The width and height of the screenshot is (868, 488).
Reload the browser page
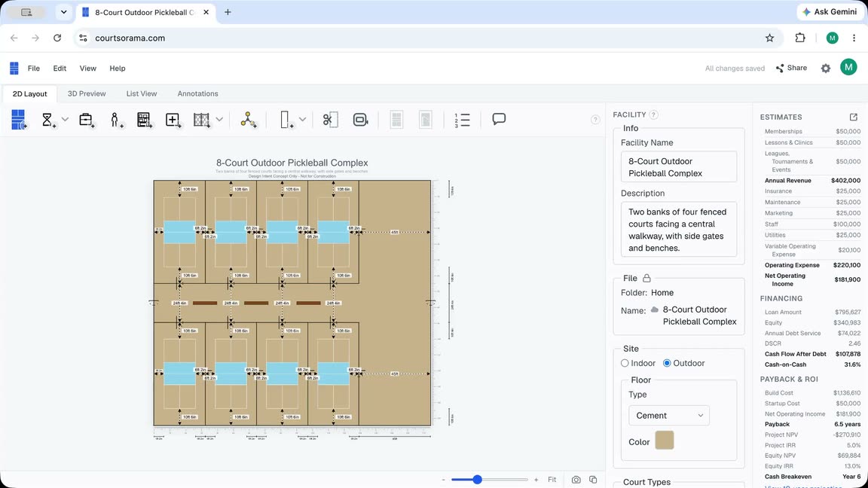[x=57, y=38]
